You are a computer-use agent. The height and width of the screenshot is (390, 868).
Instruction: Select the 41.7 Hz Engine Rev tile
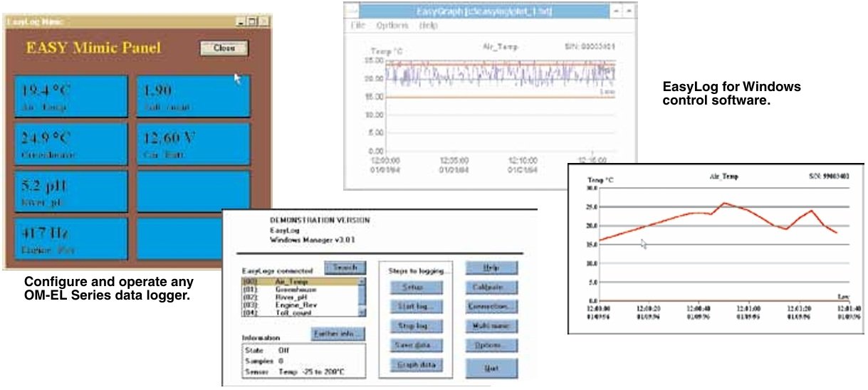coord(70,238)
